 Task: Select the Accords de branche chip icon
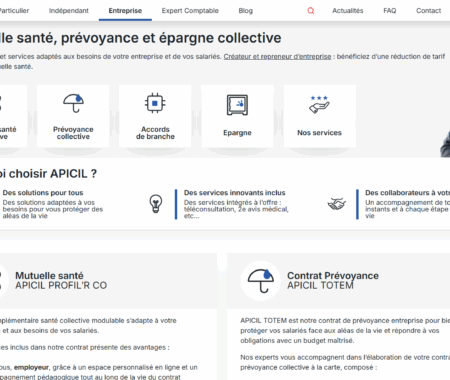point(155,103)
